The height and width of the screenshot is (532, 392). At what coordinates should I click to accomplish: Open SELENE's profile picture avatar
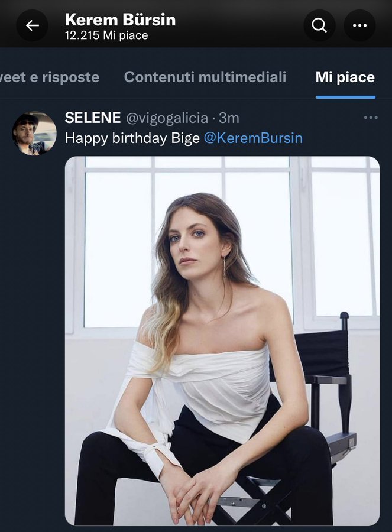point(34,134)
